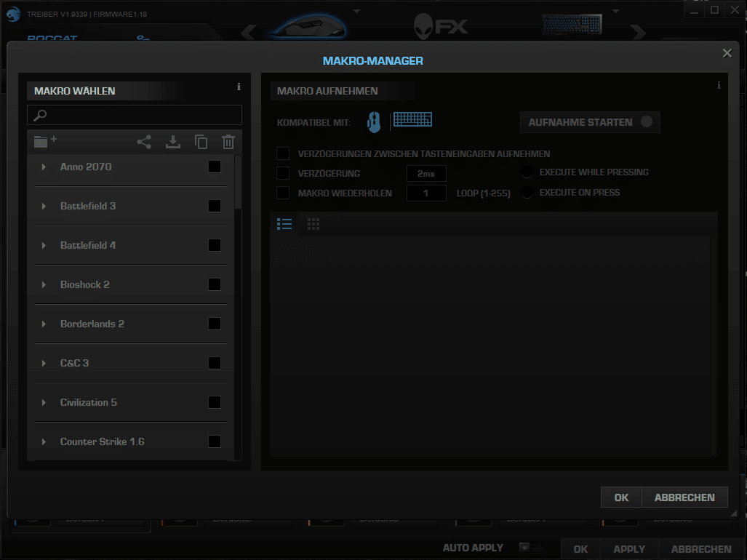Click the new folder icon in macro list

point(44,142)
